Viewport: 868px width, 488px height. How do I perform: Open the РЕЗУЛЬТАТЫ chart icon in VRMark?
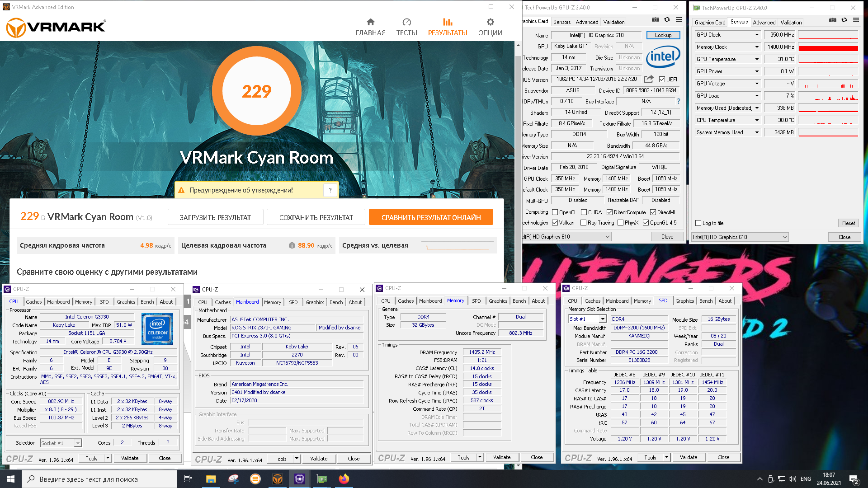(448, 22)
